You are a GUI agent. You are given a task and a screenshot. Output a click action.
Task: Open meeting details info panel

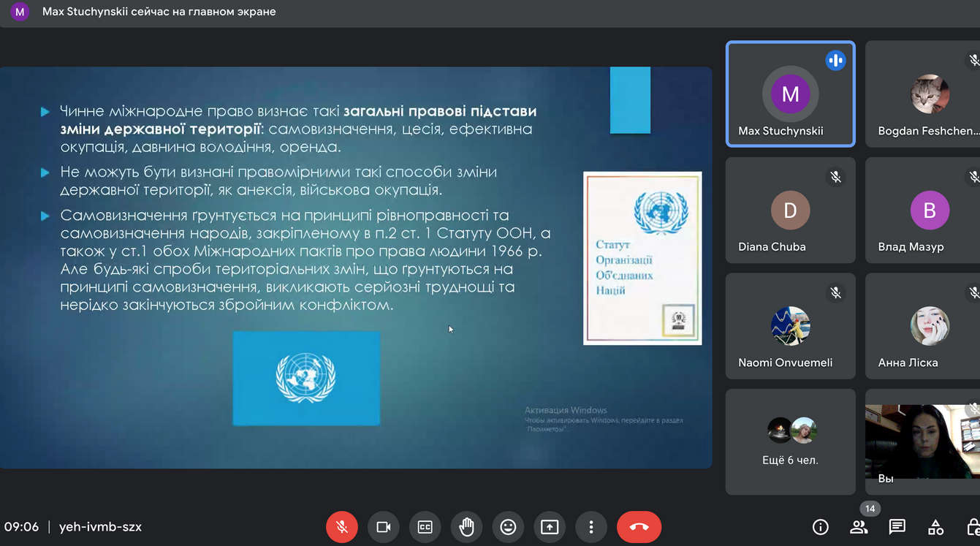pos(820,527)
